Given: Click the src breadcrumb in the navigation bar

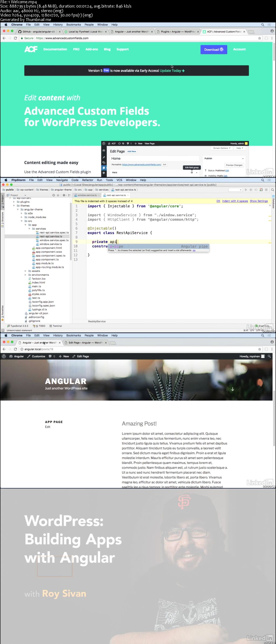Looking at the screenshot, I should point(78,190).
